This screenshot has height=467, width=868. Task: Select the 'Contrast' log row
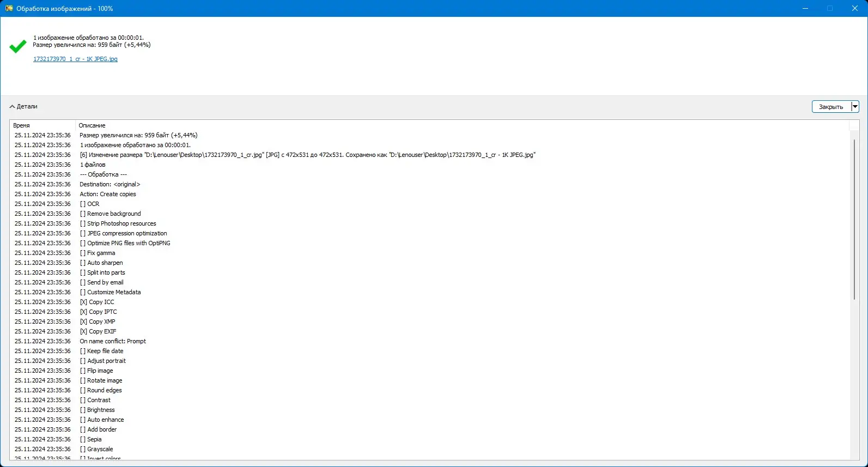tap(430, 400)
